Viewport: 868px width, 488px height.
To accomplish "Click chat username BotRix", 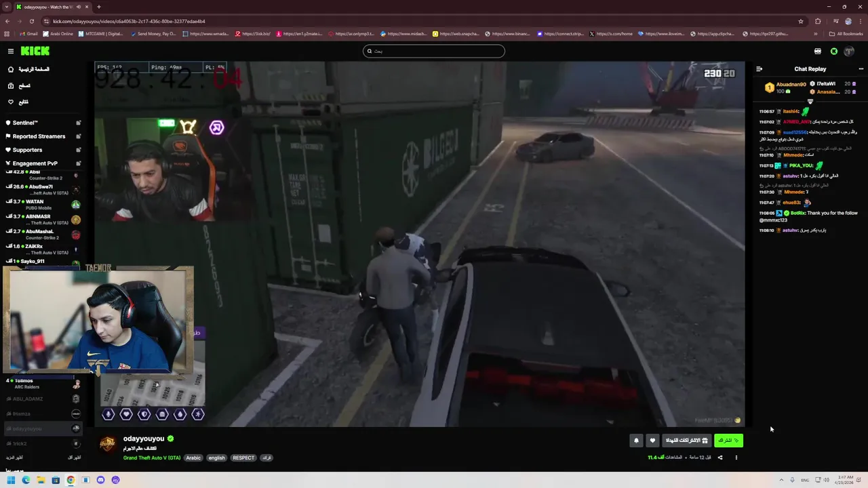I will [x=798, y=213].
